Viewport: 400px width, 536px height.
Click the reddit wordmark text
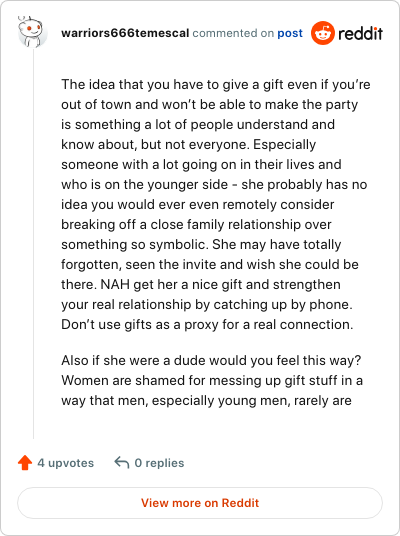click(360, 33)
